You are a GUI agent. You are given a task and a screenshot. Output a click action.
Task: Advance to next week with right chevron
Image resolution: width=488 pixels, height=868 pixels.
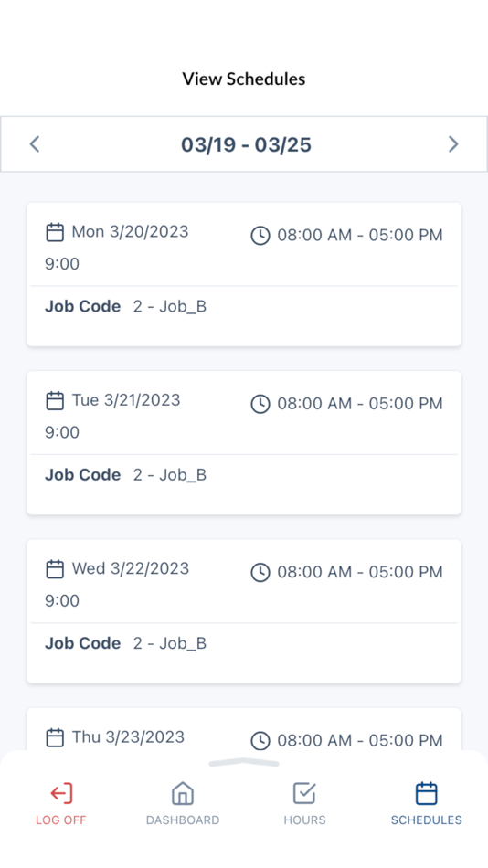[x=453, y=144]
